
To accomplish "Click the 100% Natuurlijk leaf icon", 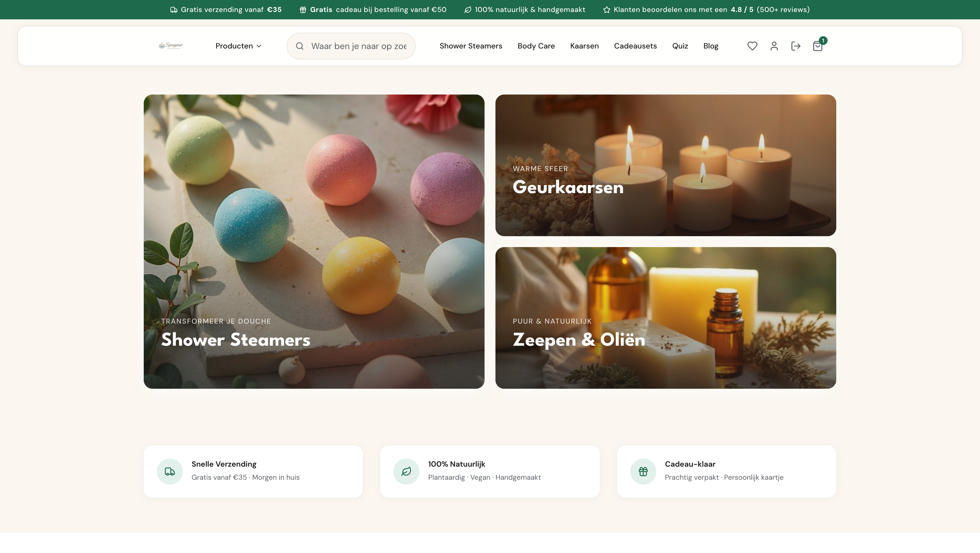I will point(406,472).
